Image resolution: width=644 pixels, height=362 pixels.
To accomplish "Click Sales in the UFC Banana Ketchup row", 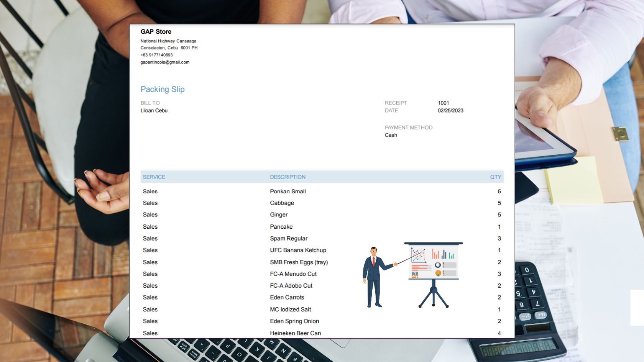I will pyautogui.click(x=150, y=250).
